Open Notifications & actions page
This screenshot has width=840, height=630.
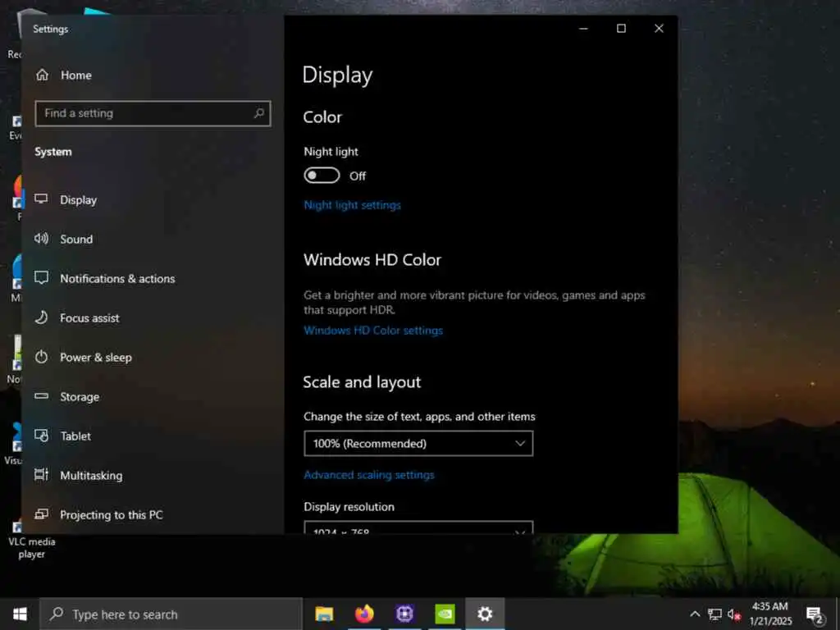tap(117, 279)
